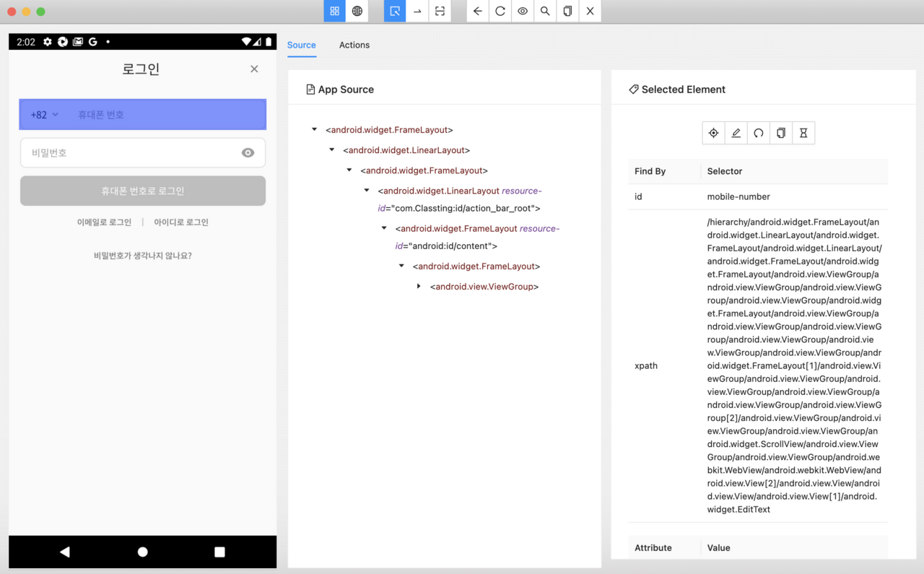Click the Selector column header
This screenshot has height=574, width=924.
pyautogui.click(x=725, y=171)
